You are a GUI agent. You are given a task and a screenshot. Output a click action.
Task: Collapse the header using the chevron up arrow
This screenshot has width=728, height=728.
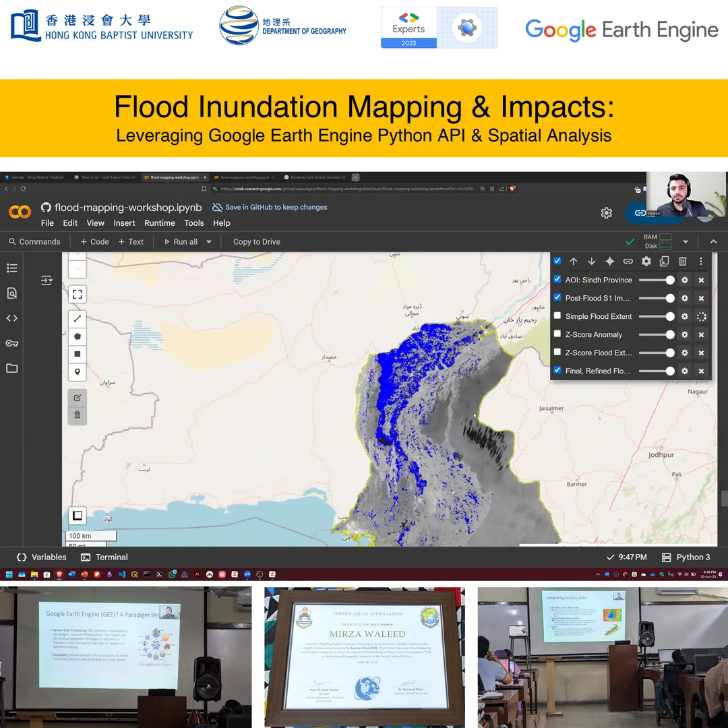713,242
